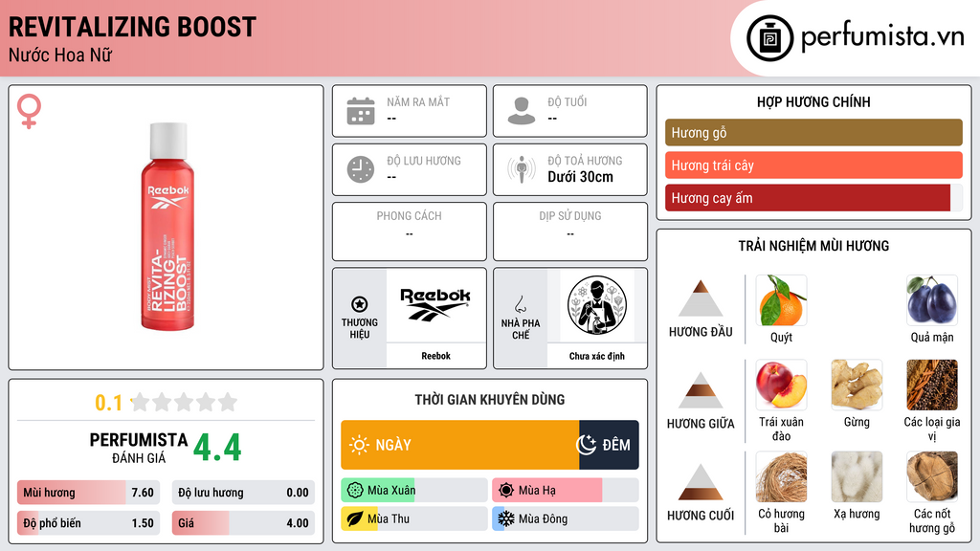This screenshot has height=551, width=980.
Task: Click the Xạ hương musk note image
Action: click(x=857, y=476)
